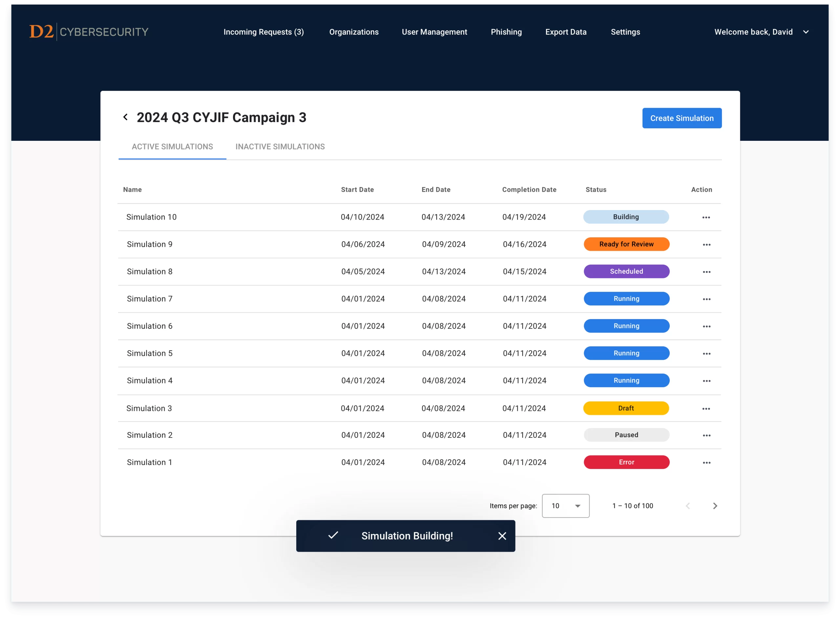840x620 pixels.
Task: Click the Status column header
Action: pyautogui.click(x=596, y=189)
